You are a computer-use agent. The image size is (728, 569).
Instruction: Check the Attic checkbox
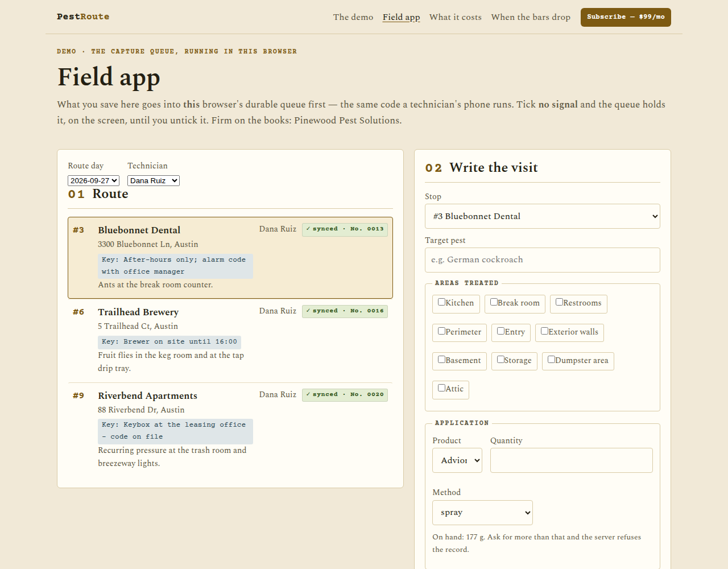pyautogui.click(x=441, y=388)
